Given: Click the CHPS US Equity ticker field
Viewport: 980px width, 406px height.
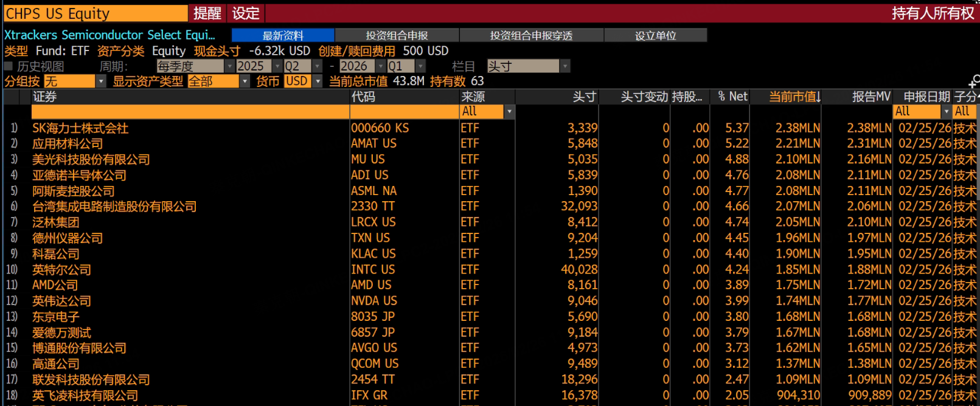Looking at the screenshot, I should point(96,13).
